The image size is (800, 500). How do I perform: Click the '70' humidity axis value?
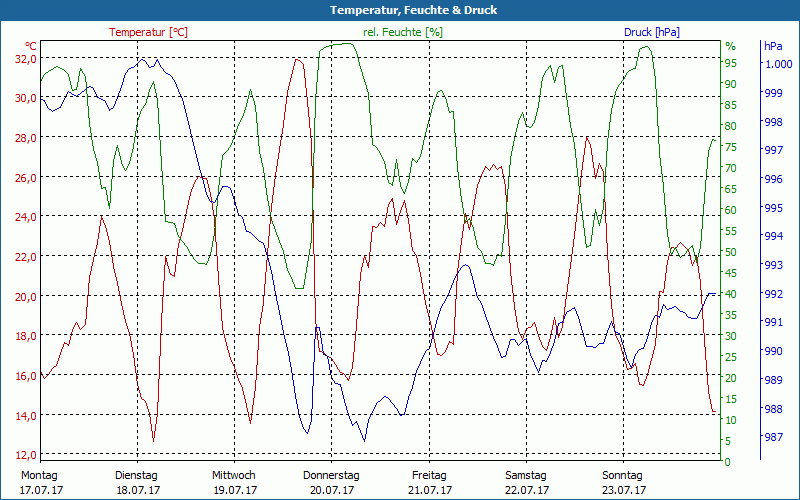(731, 168)
